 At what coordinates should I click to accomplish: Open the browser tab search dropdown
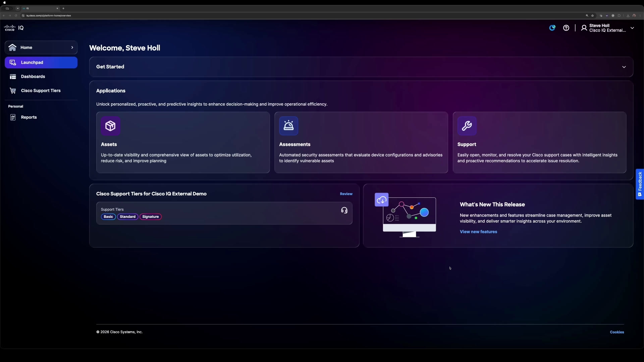tap(18, 8)
